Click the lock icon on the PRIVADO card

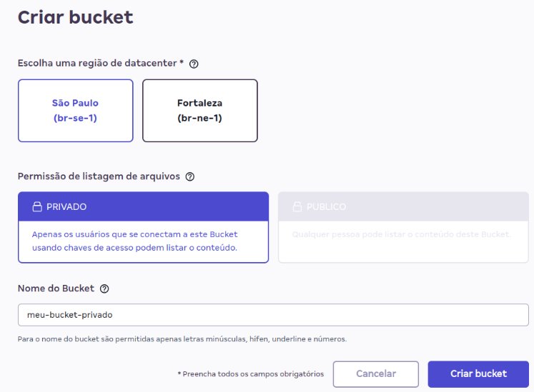click(x=37, y=207)
